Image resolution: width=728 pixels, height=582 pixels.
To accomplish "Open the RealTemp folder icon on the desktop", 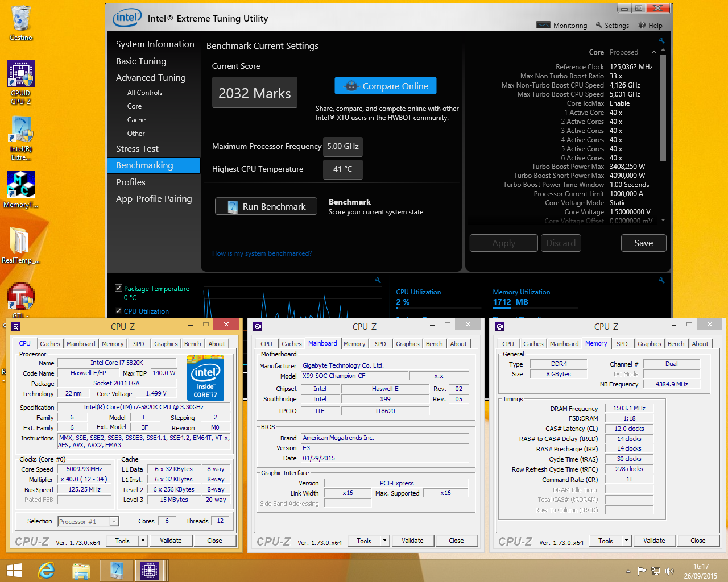I will (x=21, y=245).
